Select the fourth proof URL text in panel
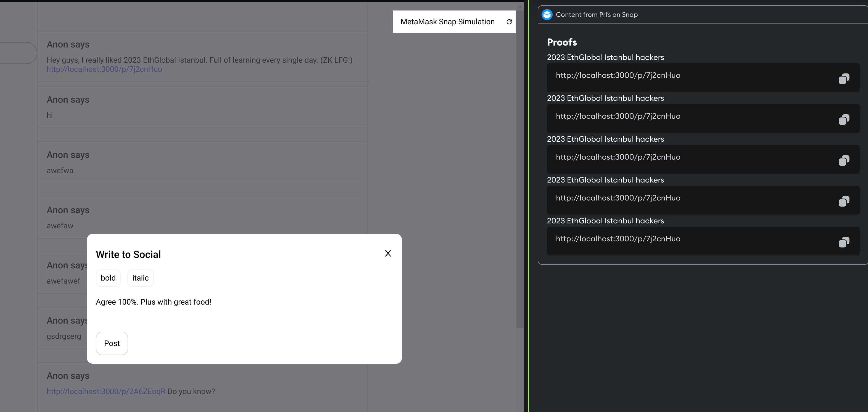This screenshot has height=412, width=868. pyautogui.click(x=618, y=198)
